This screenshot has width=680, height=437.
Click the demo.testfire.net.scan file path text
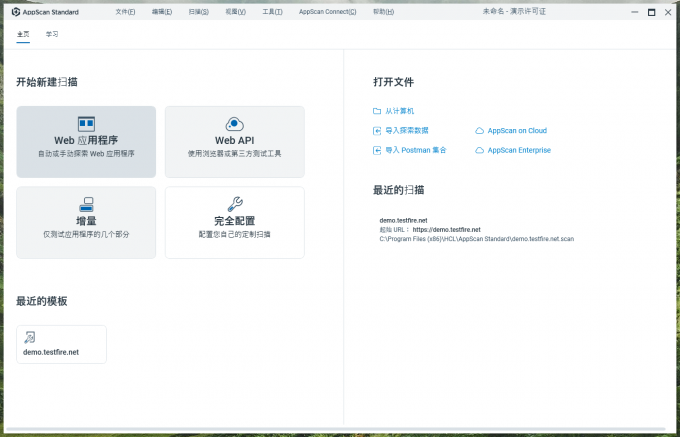[x=477, y=239]
